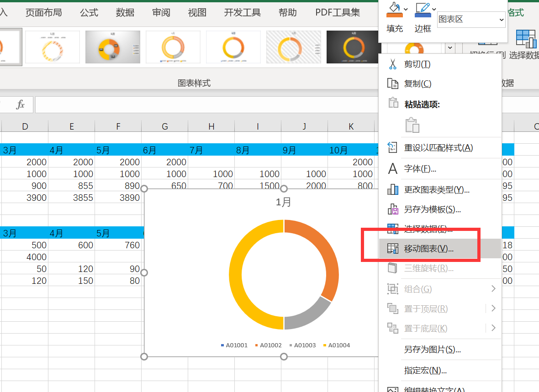
Task: Click the Select Data ribbon icon
Action: click(526, 38)
